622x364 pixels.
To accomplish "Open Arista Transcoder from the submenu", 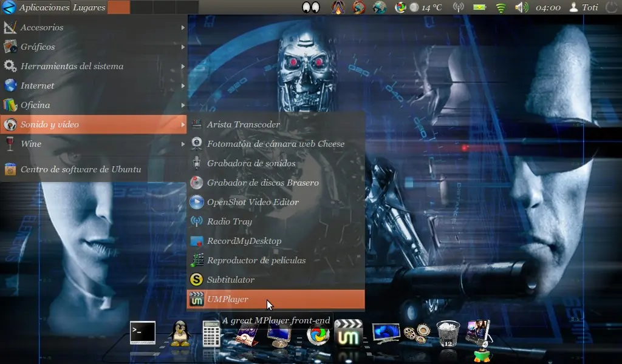I will tap(275, 124).
